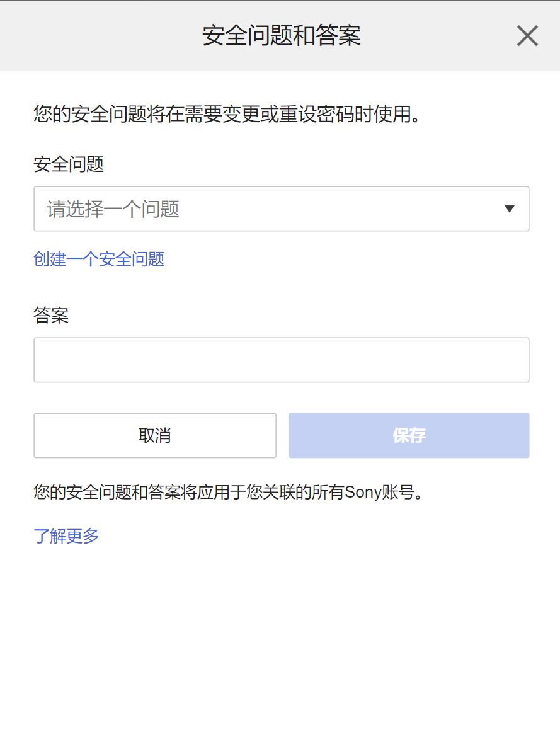Click the dropdown arrow to show security questions
560x754 pixels.
click(510, 208)
